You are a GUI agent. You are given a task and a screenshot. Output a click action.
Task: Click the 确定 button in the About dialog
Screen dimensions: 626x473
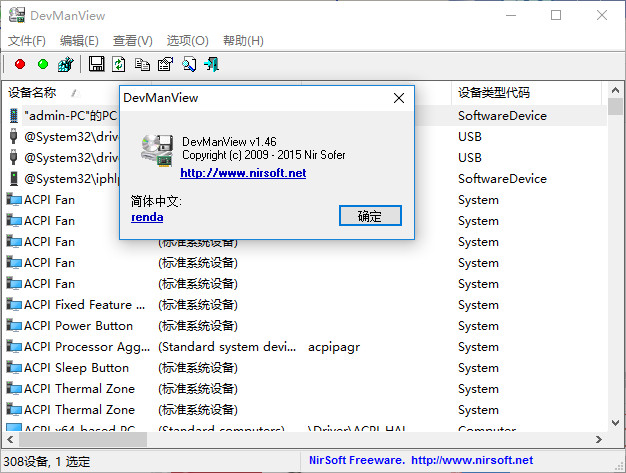click(x=370, y=216)
